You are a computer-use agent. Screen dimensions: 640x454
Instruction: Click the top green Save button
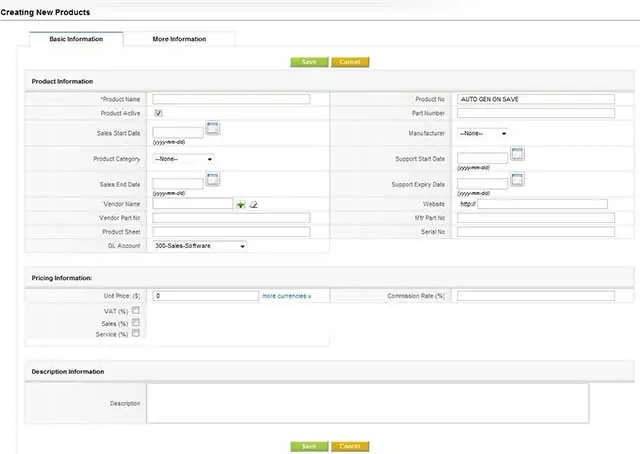point(309,62)
